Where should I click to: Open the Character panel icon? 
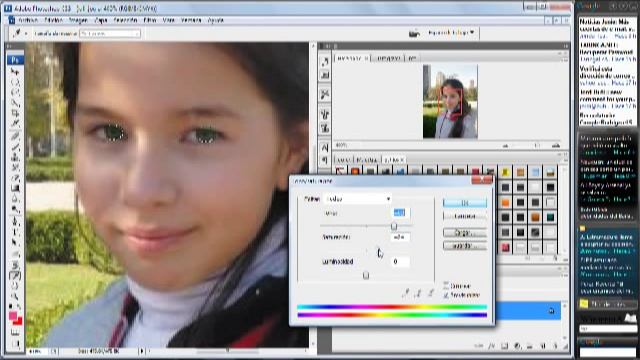tap(325, 147)
